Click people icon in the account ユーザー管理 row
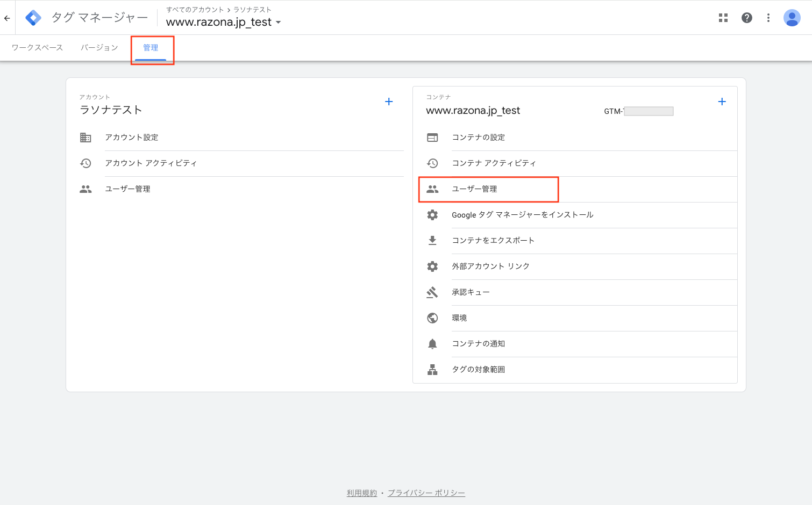This screenshot has width=812, height=505. pyautogui.click(x=86, y=189)
